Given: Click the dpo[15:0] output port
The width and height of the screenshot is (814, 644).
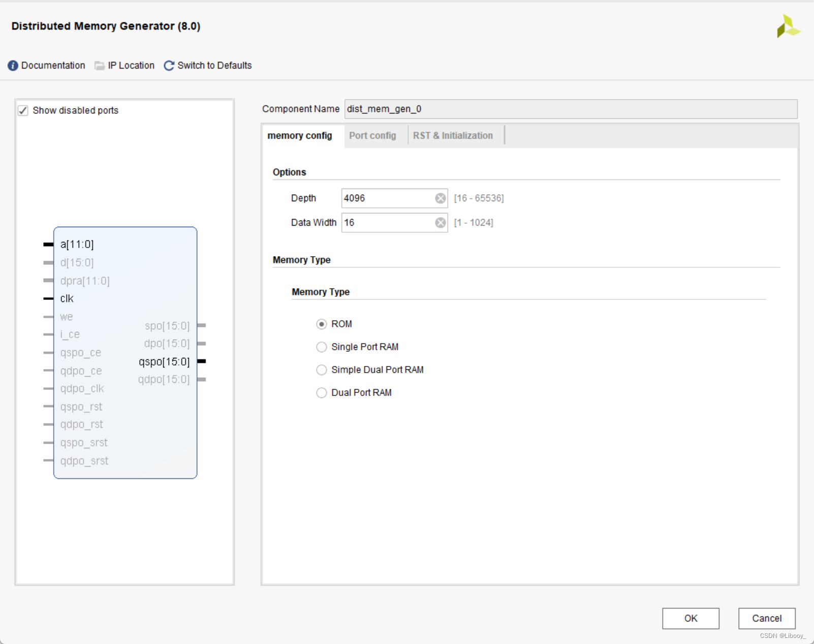Looking at the screenshot, I should pyautogui.click(x=167, y=344).
